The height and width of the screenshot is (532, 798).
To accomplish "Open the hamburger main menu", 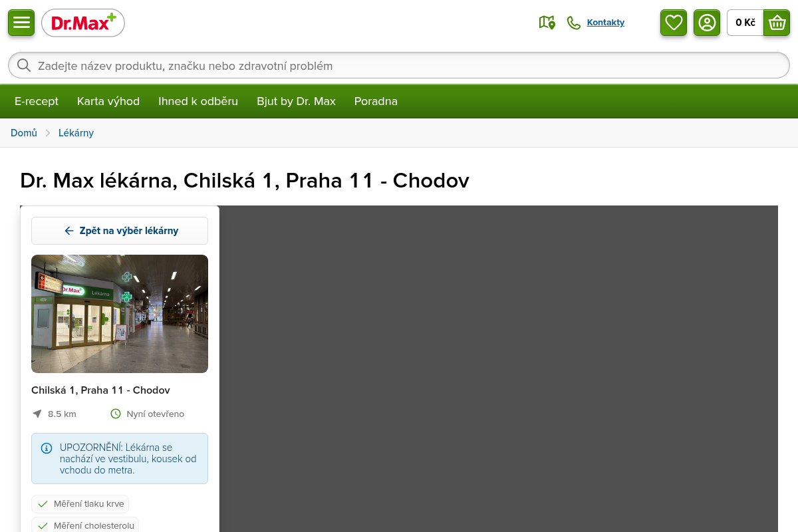I will 21,23.
